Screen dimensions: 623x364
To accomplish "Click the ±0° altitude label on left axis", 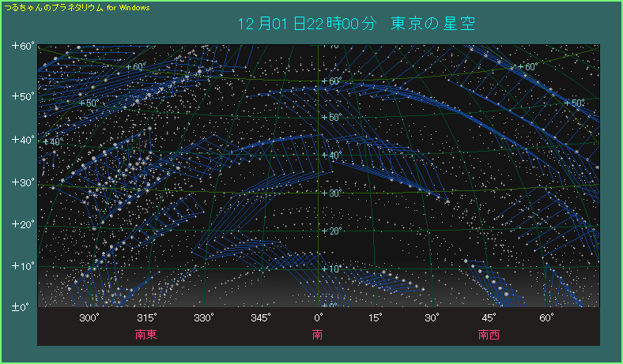I will 21,307.
